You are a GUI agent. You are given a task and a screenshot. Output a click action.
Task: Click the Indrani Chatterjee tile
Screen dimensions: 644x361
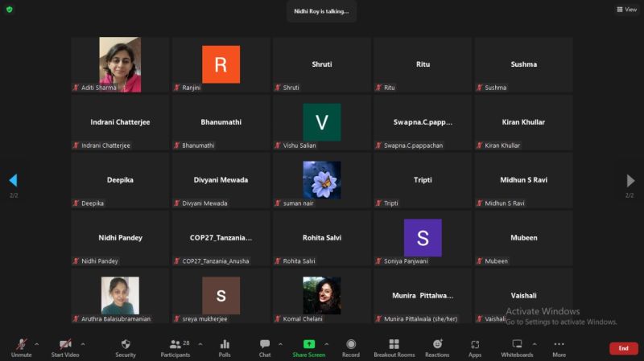tap(120, 122)
